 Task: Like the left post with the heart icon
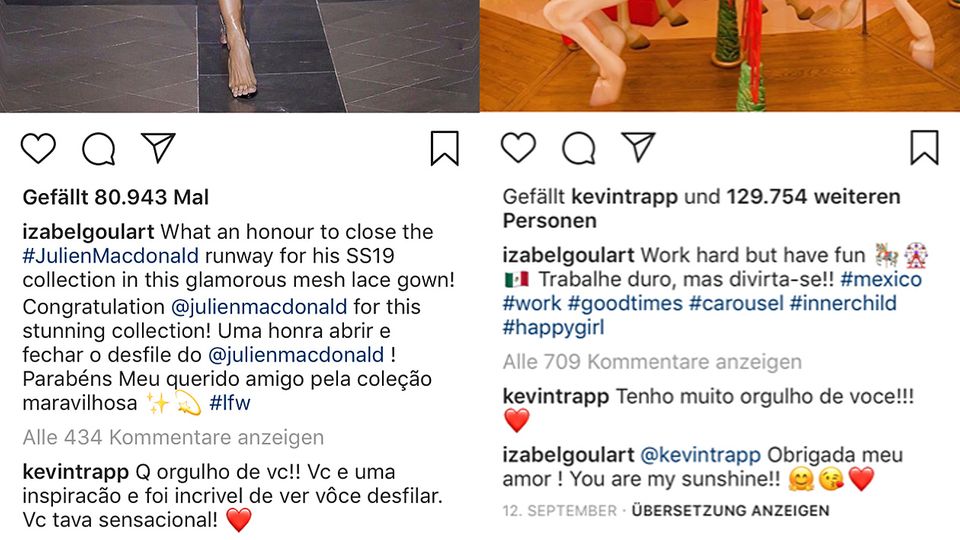pyautogui.click(x=38, y=148)
